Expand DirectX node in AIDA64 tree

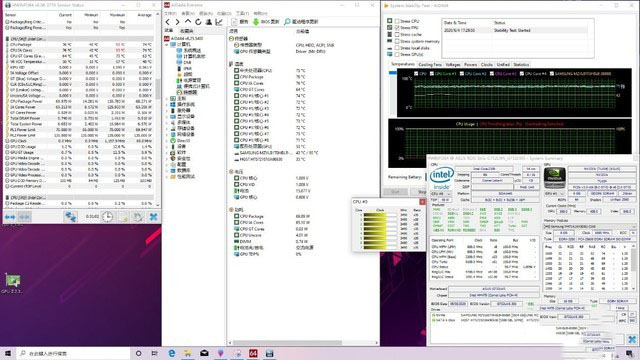tap(167, 140)
